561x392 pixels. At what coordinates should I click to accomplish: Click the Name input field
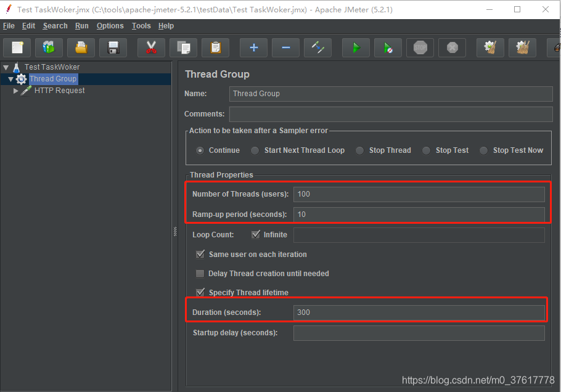(x=391, y=94)
